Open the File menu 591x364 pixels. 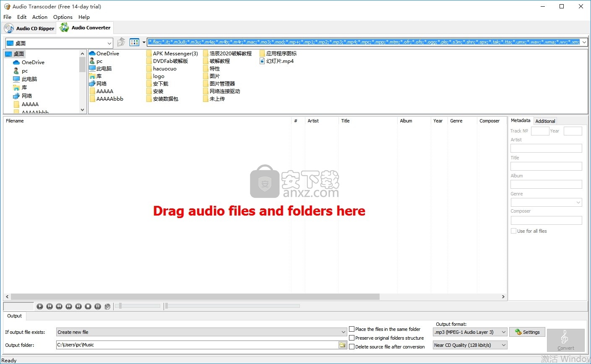[x=8, y=17]
